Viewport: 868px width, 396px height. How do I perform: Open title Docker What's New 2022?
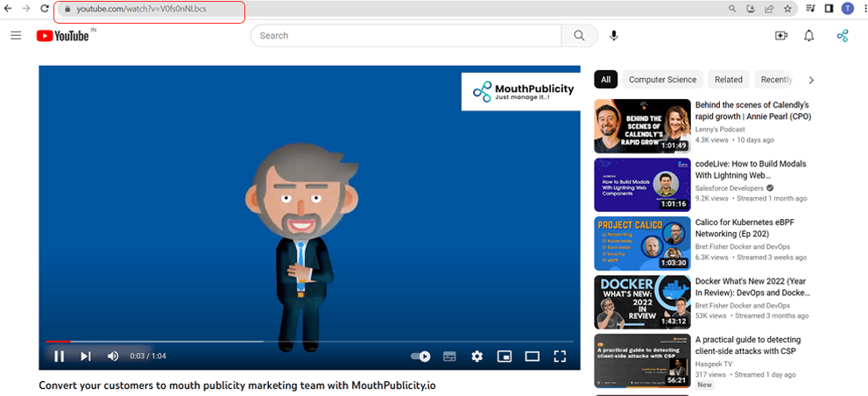[752, 286]
